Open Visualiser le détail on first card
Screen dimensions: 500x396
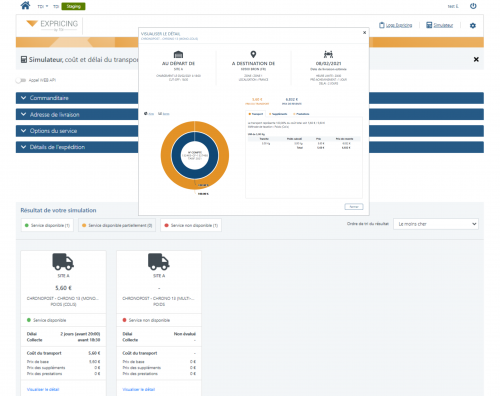(43, 389)
